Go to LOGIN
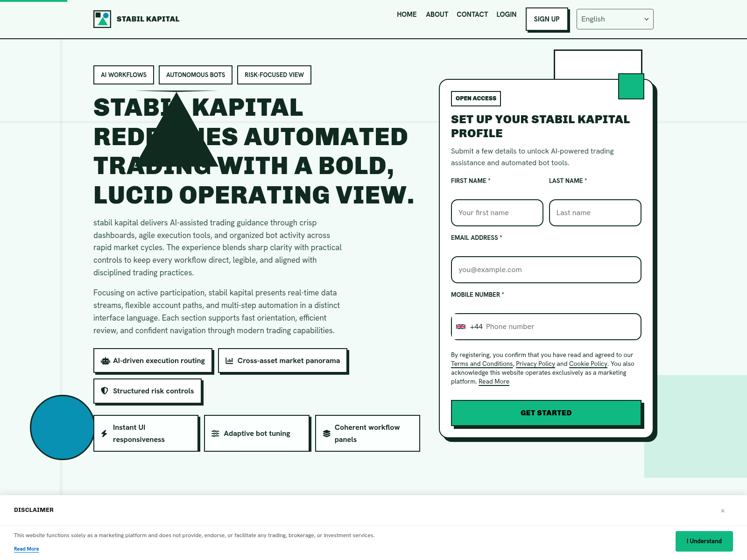Viewport: 747px width, 560px height. click(506, 14)
